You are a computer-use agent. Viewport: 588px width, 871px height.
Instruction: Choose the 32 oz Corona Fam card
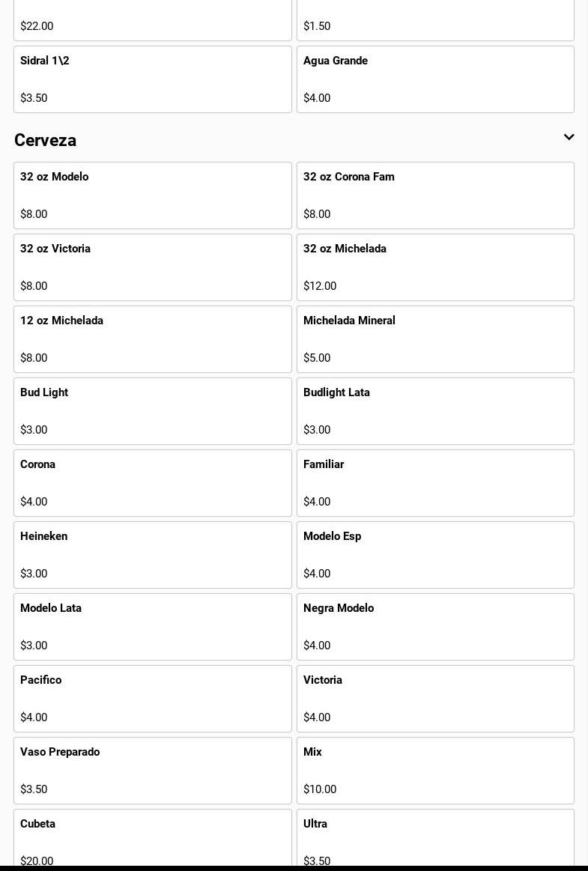click(435, 195)
